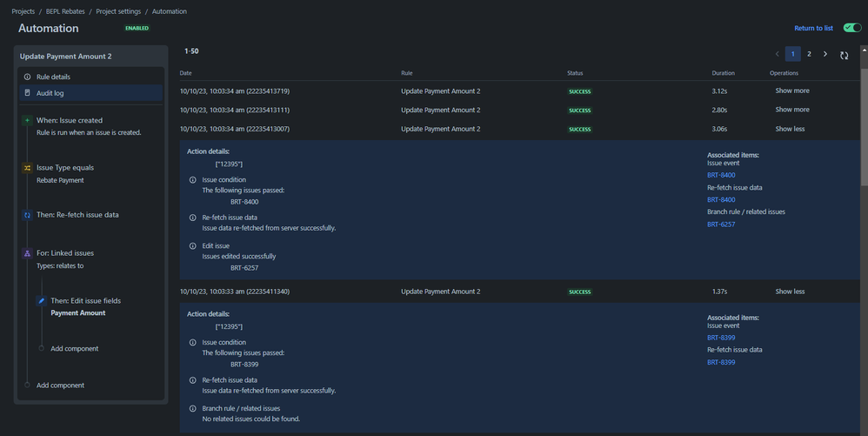This screenshot has height=436, width=868.
Task: Toggle the rule enabled switch
Action: click(852, 28)
